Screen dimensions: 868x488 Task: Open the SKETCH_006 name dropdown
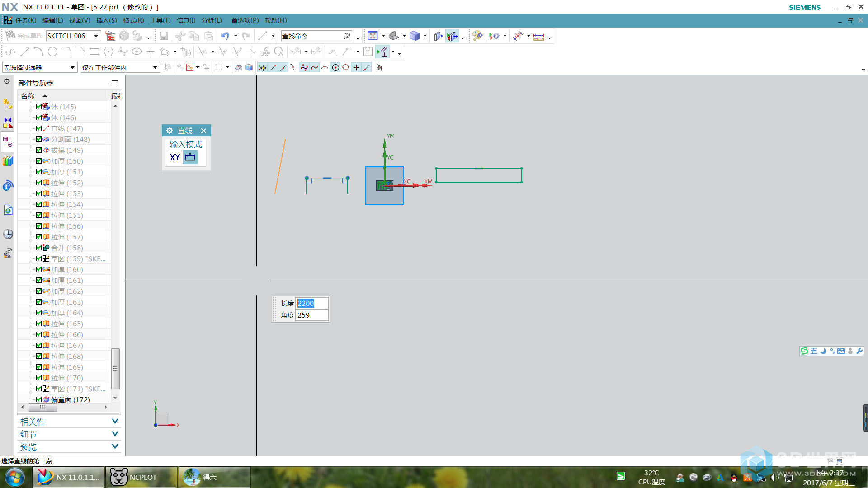click(96, 36)
